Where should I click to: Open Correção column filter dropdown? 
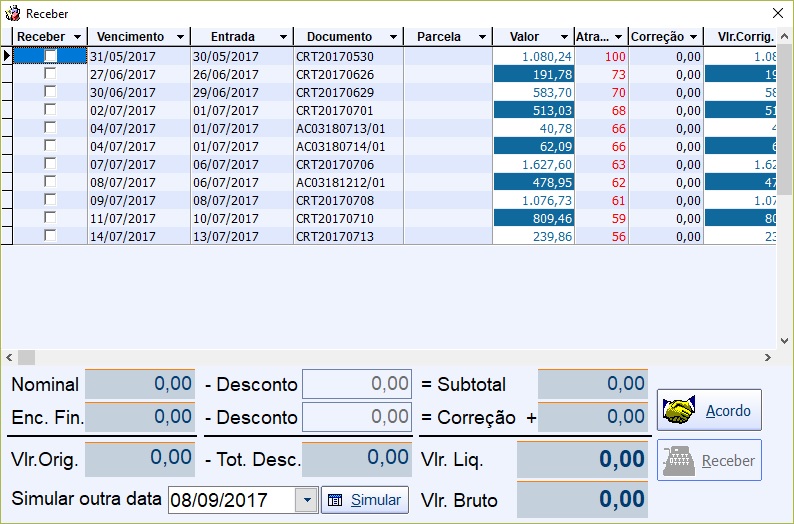[x=693, y=37]
